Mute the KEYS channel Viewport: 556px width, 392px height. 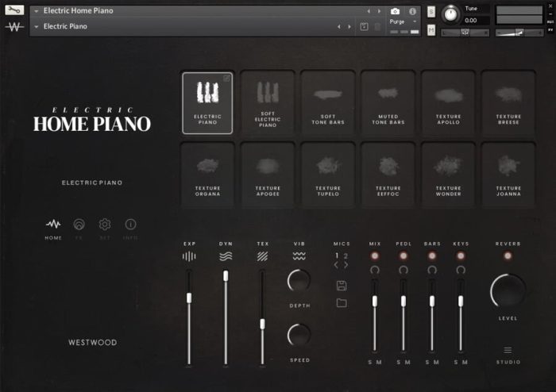pos(465,363)
